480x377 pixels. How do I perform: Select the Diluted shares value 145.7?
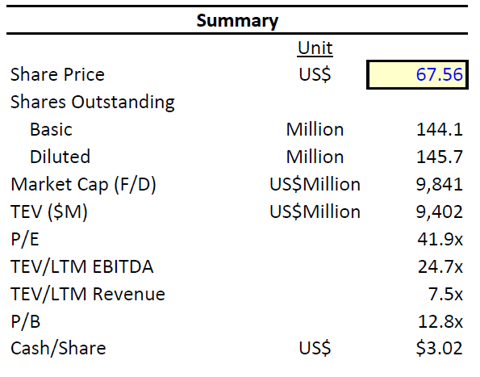(x=439, y=157)
